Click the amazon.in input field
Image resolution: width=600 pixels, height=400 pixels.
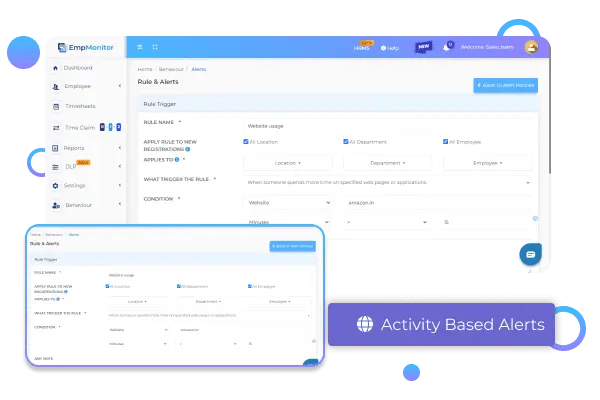[438, 202]
